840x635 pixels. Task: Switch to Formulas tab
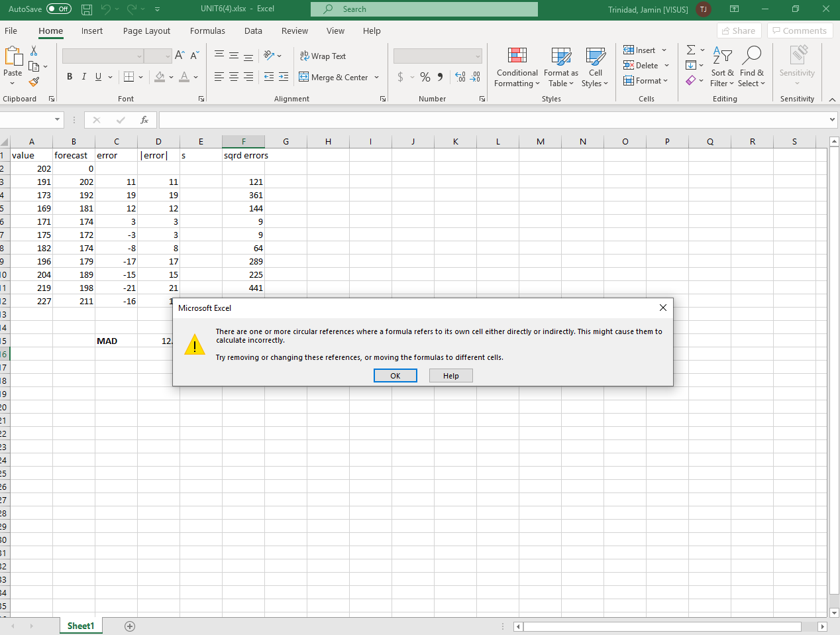click(x=207, y=30)
